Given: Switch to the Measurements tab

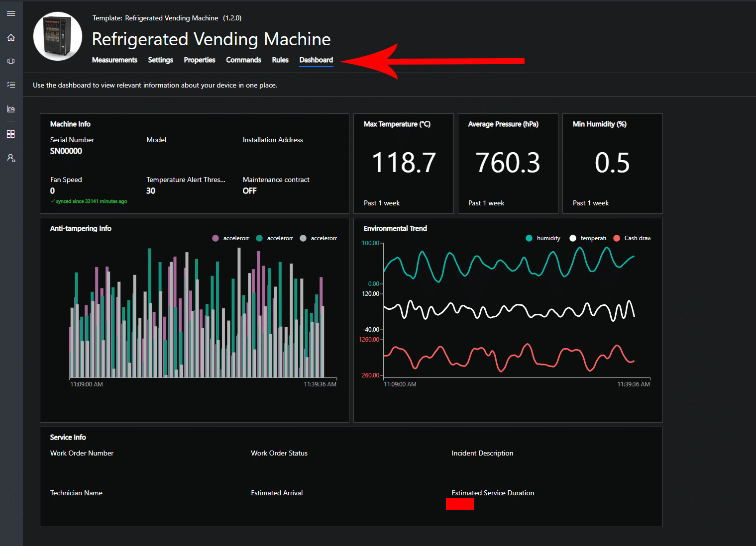Looking at the screenshot, I should [114, 60].
